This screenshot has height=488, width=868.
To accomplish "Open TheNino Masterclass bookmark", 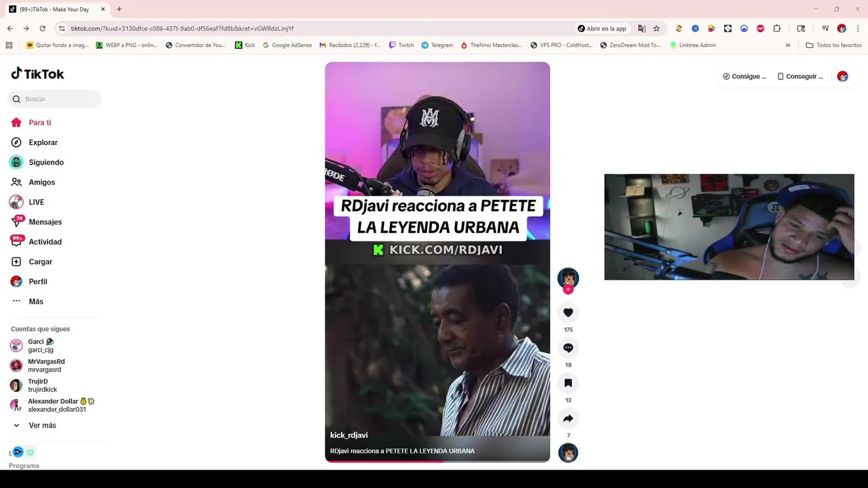I will click(491, 45).
